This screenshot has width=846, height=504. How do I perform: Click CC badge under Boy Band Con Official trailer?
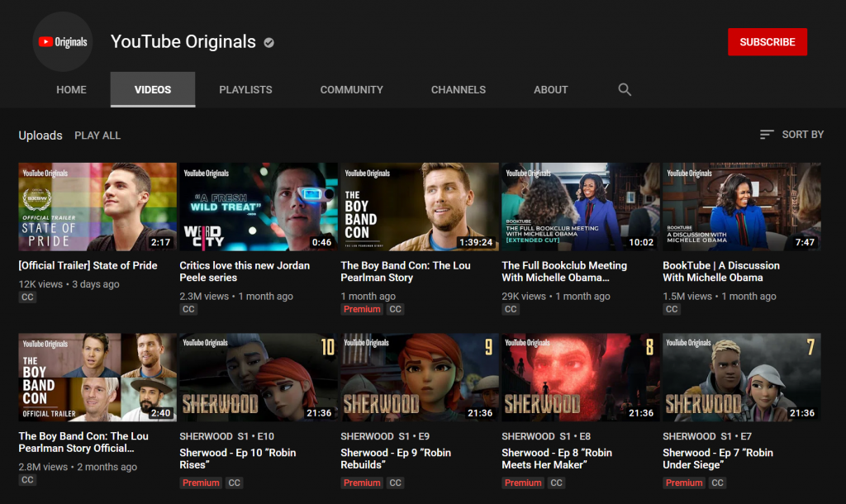27,480
